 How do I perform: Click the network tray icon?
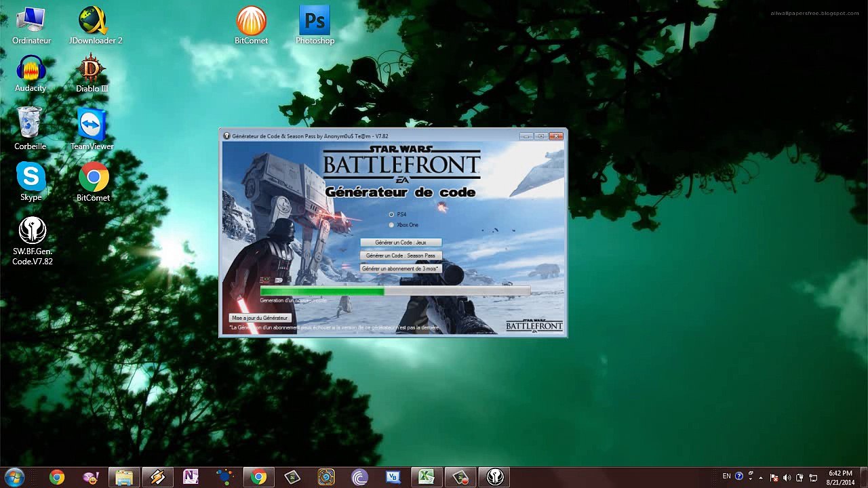point(814,477)
